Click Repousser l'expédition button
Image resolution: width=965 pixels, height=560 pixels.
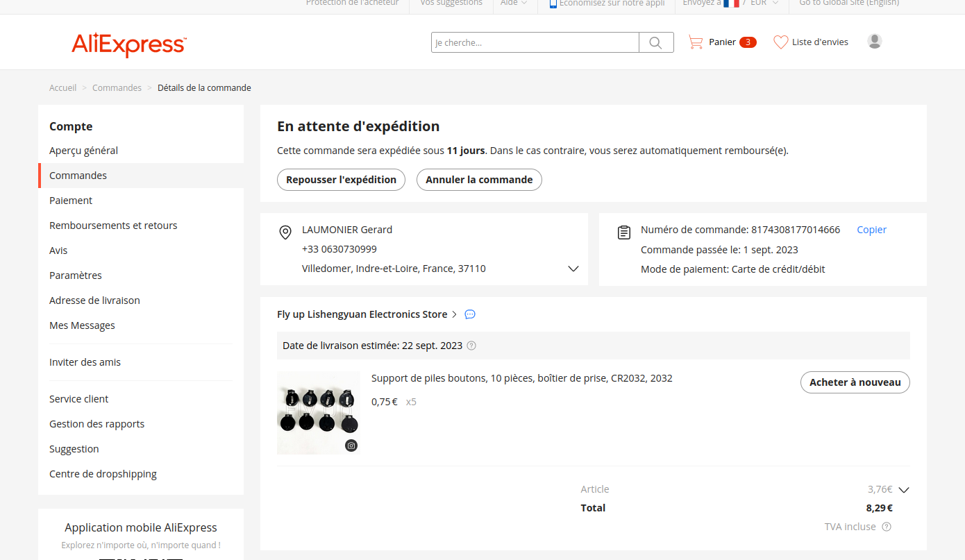click(341, 180)
